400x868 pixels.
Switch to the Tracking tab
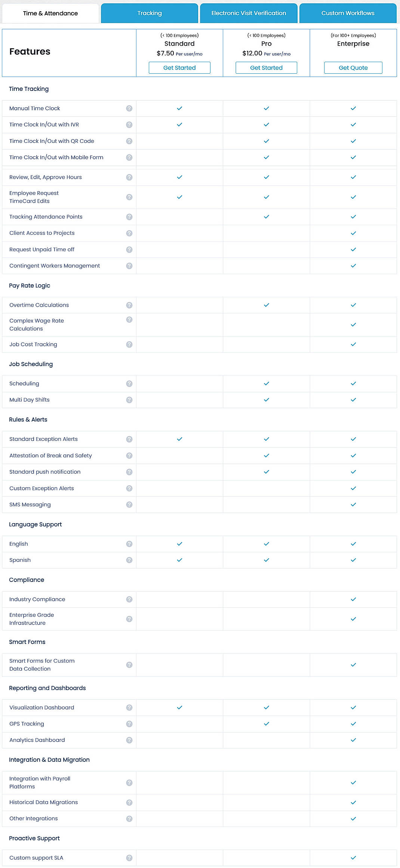pyautogui.click(x=149, y=13)
